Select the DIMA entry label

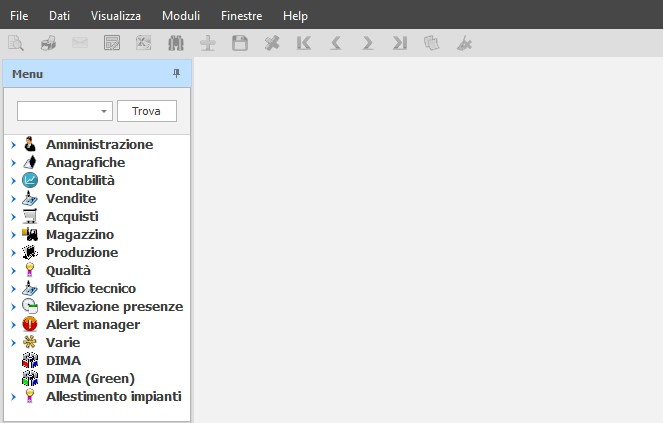pos(63,360)
